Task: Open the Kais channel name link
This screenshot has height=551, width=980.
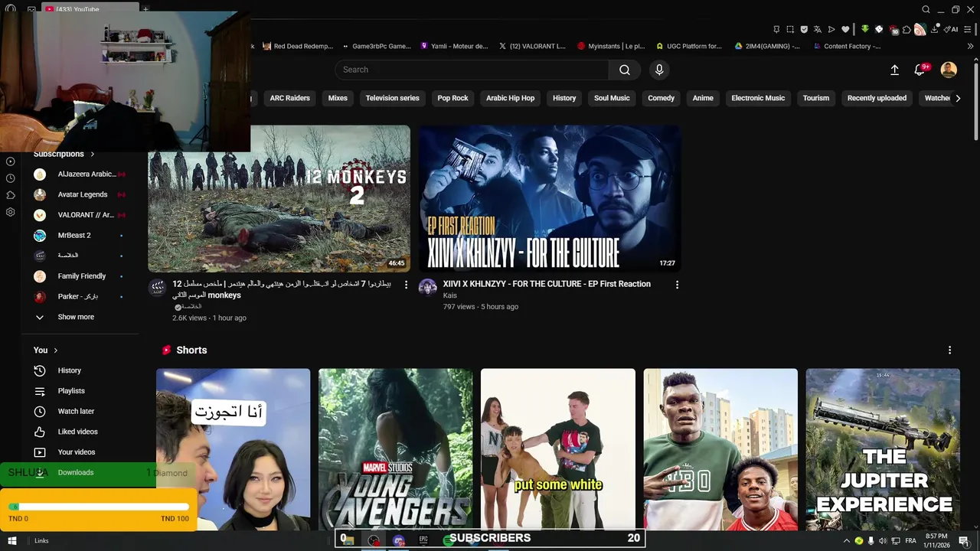Action: point(449,295)
